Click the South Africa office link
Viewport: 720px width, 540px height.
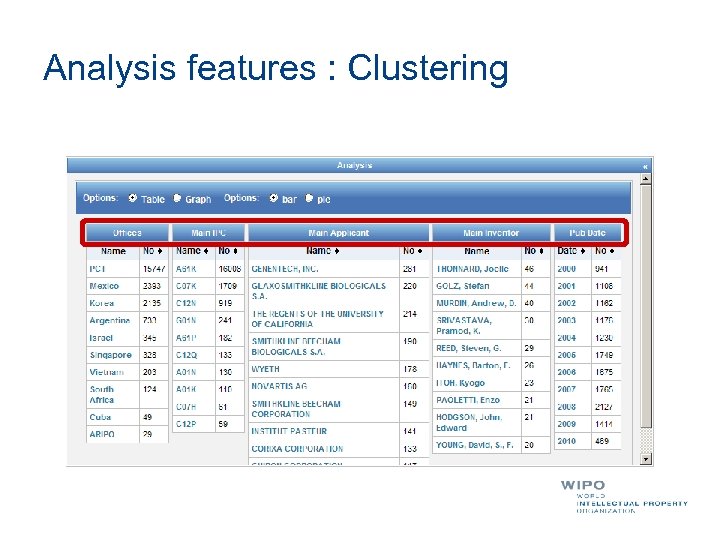(x=102, y=394)
